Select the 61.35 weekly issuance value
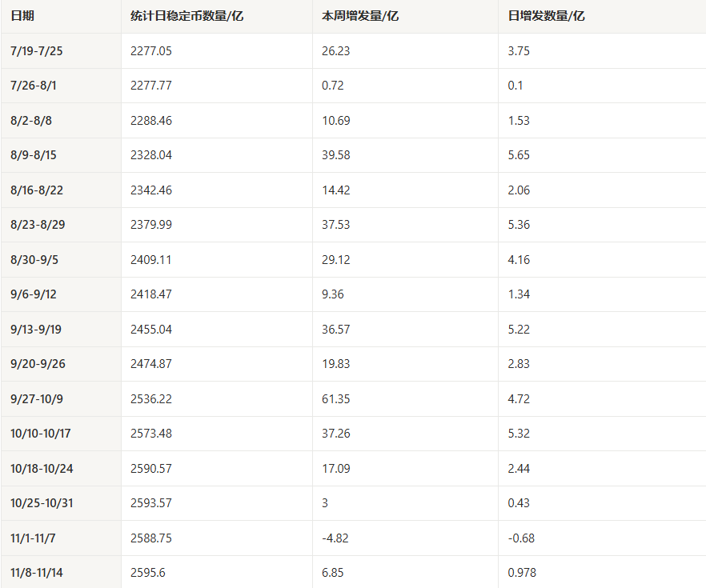Image resolution: width=706 pixels, height=588 pixels. pos(336,399)
